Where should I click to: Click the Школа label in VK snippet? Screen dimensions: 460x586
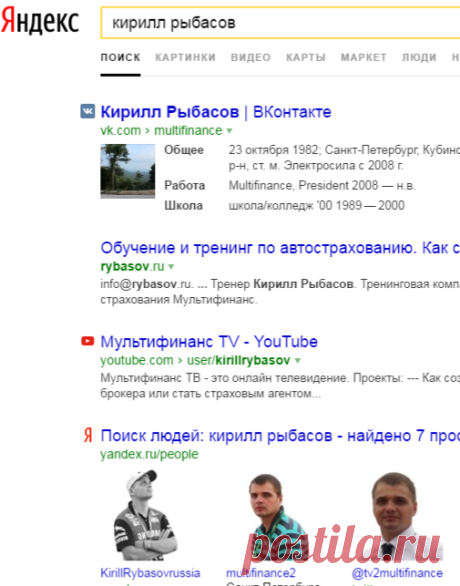click(x=183, y=206)
